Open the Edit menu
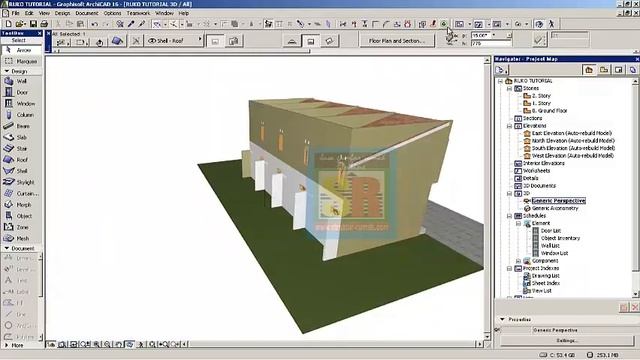Viewport: 640px width, 360px height. 29,13
